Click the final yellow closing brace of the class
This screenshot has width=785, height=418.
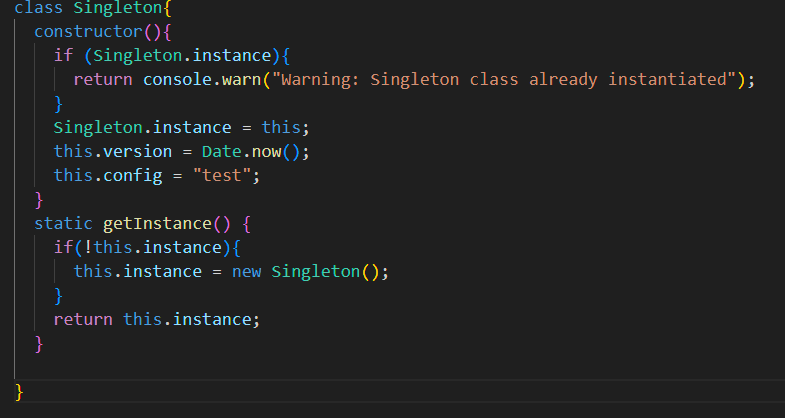[19, 392]
